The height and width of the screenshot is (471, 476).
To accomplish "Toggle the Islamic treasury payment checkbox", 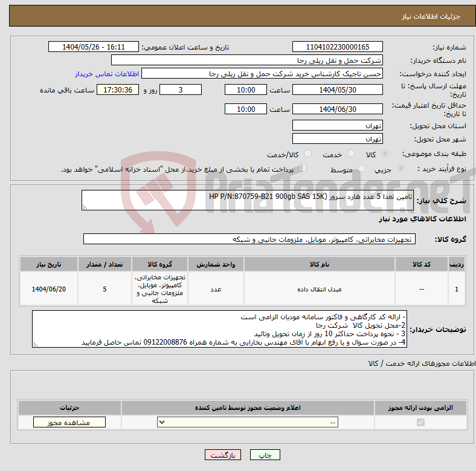I will 302,168.
